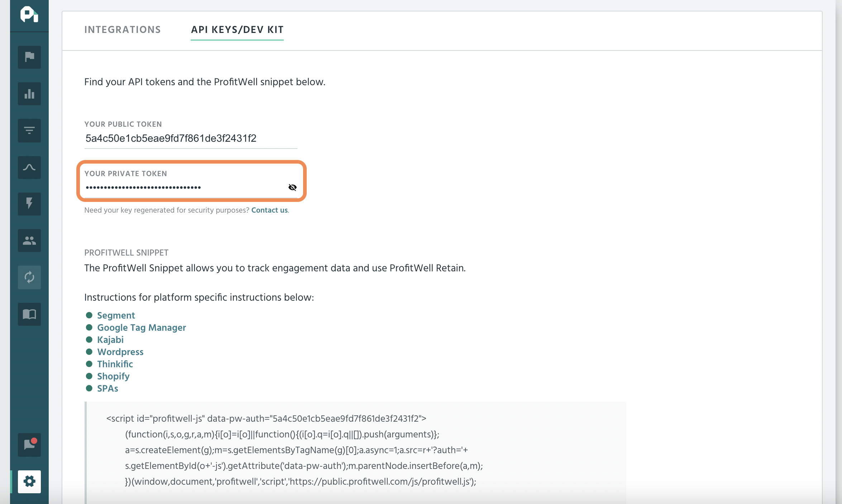Screen dimensions: 842x504
Task: Open the curve trend sidebar icon
Action: click(29, 167)
